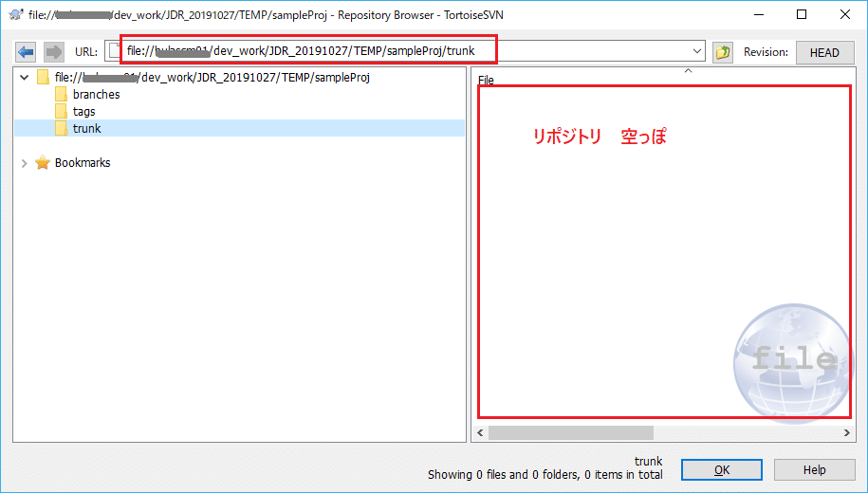Click the Bookmarks star icon
Image resolution: width=868 pixels, height=493 pixels.
tap(43, 163)
